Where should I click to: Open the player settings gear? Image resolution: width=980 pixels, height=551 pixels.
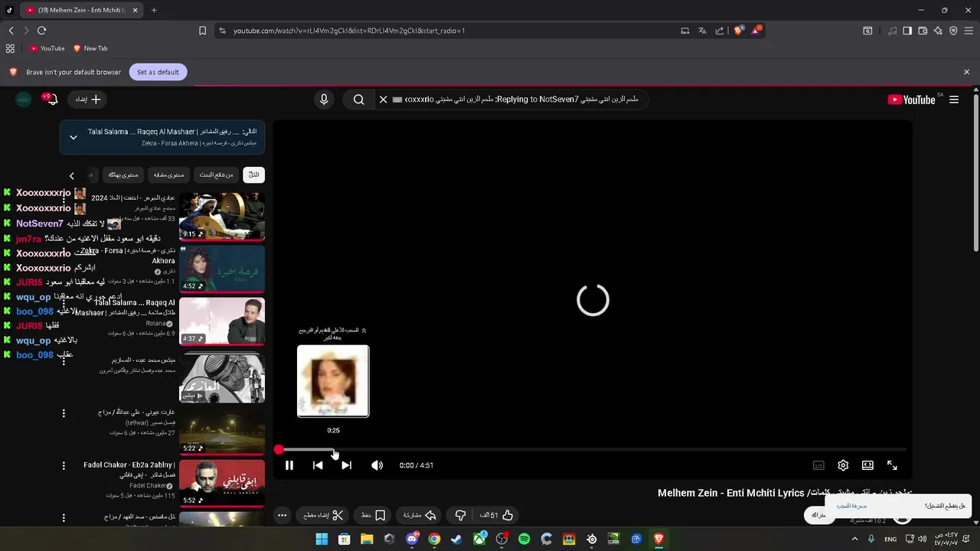[843, 465]
